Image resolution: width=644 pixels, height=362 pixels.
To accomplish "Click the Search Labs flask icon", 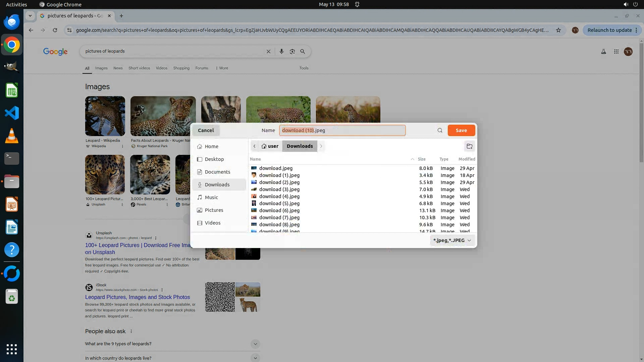I will 603,52.
